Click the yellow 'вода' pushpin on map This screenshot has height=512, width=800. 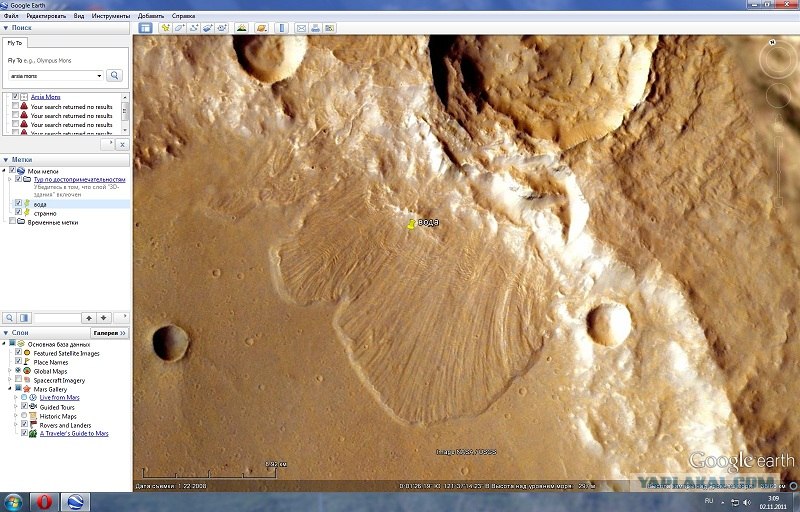coord(411,224)
